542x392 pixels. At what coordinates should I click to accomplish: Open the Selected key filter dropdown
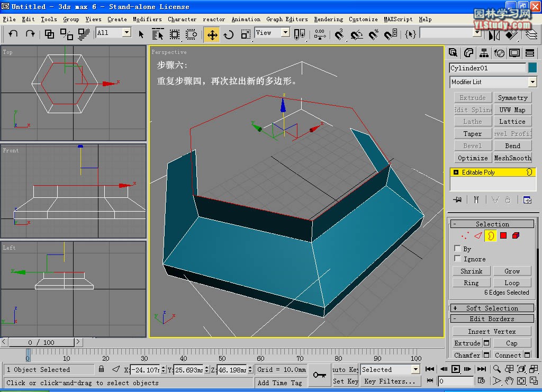pos(416,370)
